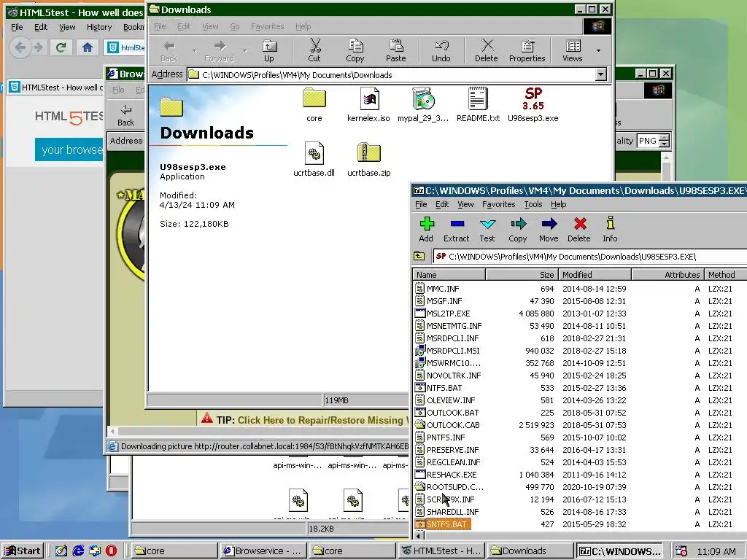
Task: Click the 7-Zip Add button
Action: (426, 230)
